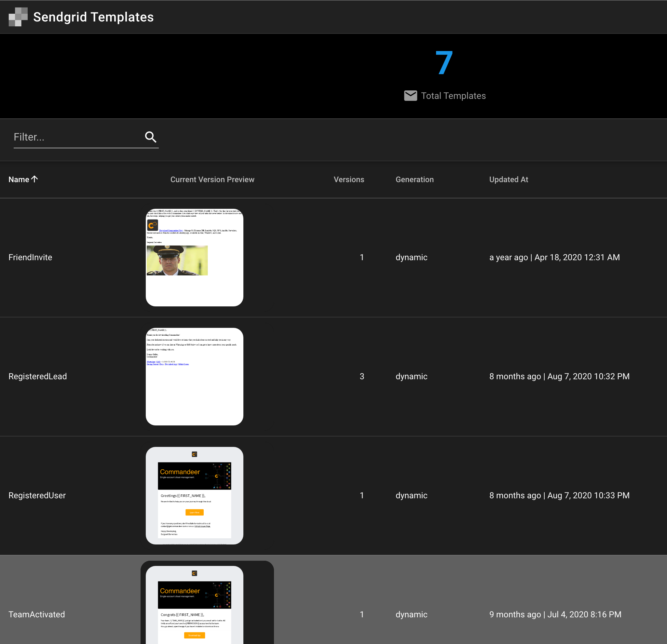Sort by Generation column header

[415, 180]
